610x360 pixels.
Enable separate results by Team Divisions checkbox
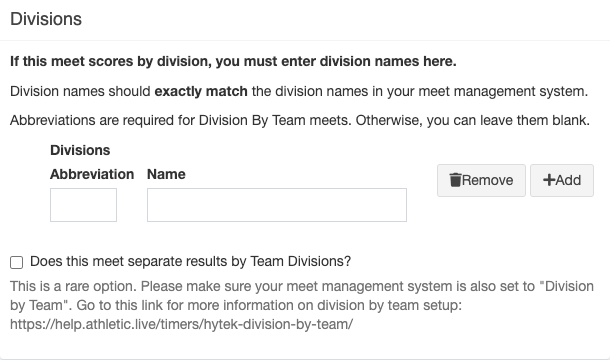(x=16, y=262)
